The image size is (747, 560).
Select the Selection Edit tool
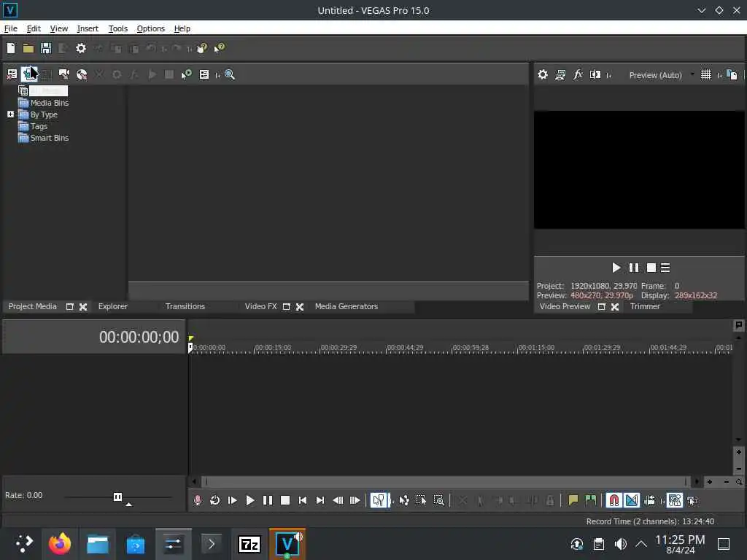pyautogui.click(x=421, y=500)
